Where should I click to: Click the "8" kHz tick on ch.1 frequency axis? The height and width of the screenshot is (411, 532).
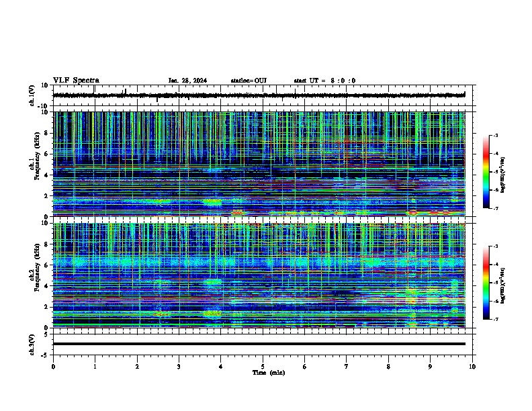point(47,133)
